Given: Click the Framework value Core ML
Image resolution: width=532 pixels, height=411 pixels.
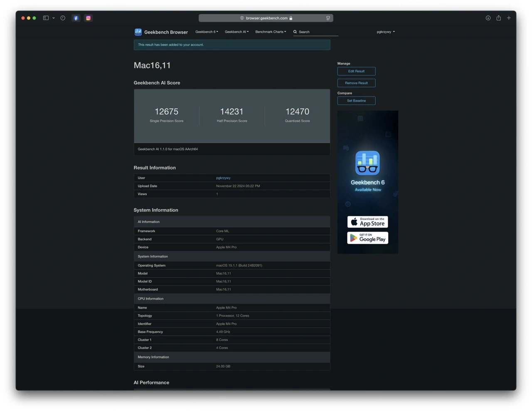Looking at the screenshot, I should (x=222, y=231).
